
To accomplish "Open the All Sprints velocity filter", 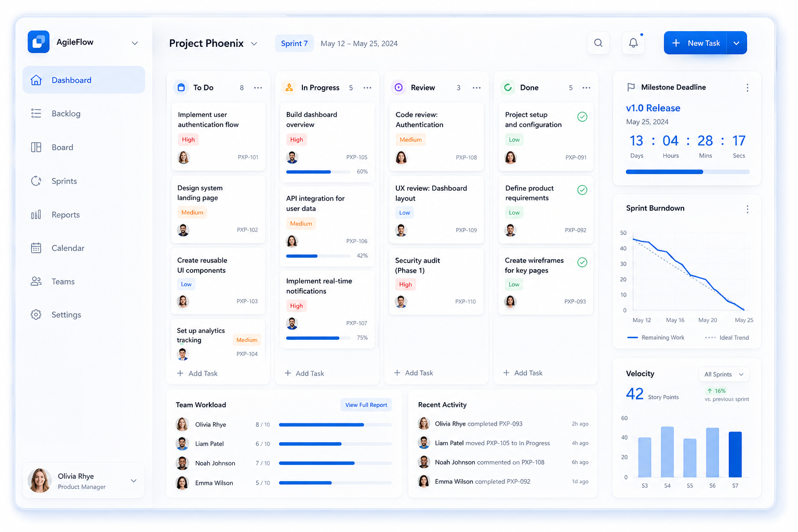I will point(724,375).
